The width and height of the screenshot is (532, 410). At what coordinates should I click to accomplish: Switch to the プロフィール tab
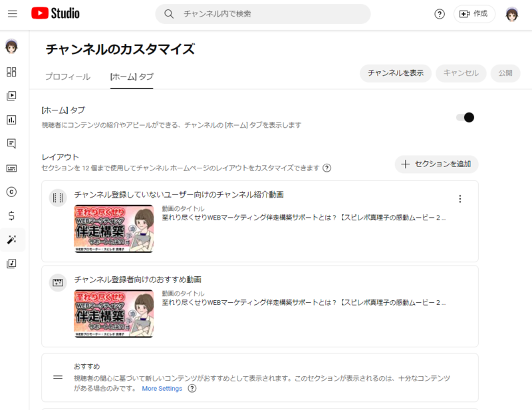(x=68, y=77)
